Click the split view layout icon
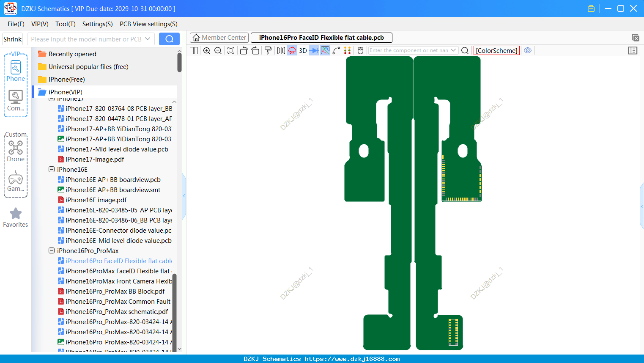Viewport: 644px width, 363px height. point(194,50)
